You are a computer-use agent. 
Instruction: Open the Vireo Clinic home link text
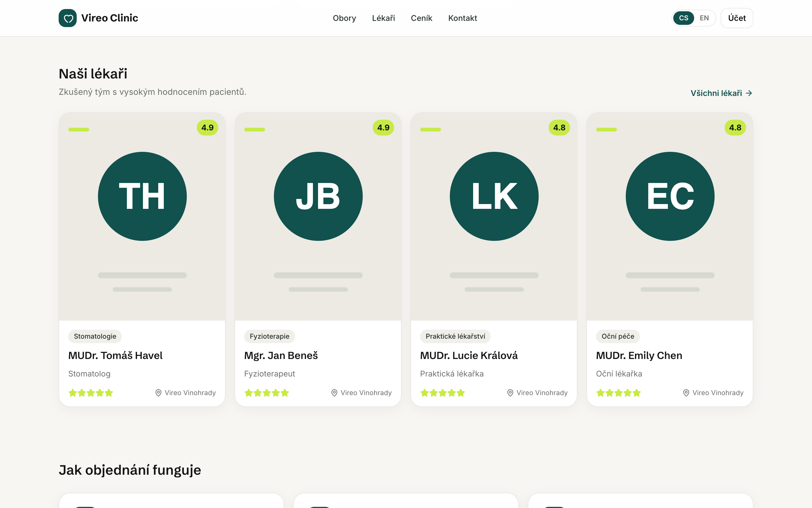109,18
